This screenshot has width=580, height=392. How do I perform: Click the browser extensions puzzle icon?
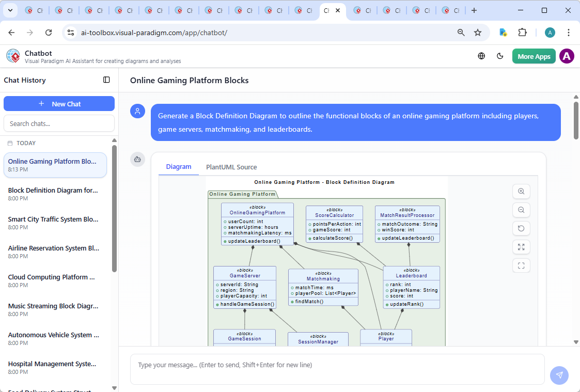(522, 33)
